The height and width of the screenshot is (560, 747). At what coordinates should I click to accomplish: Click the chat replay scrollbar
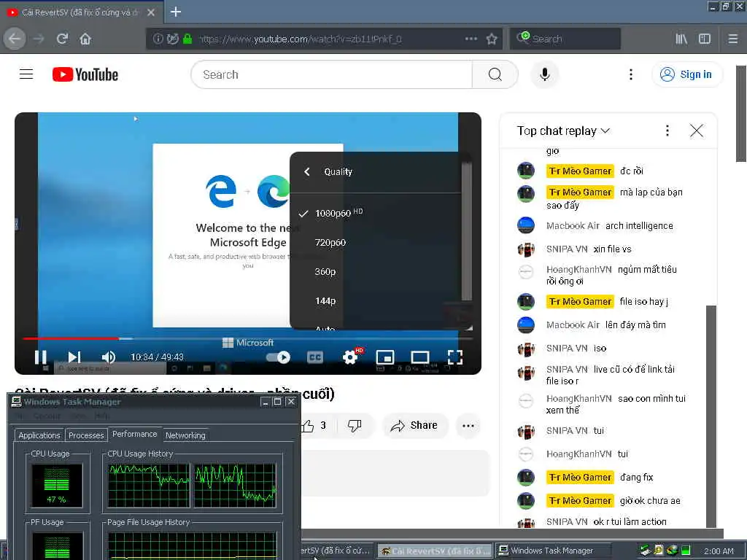pyautogui.click(x=711, y=416)
